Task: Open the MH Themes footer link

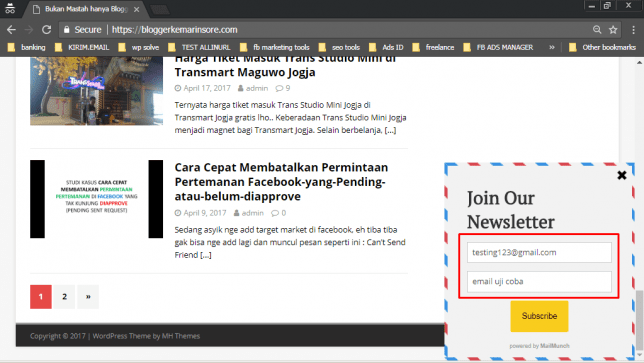Action: coord(181,336)
